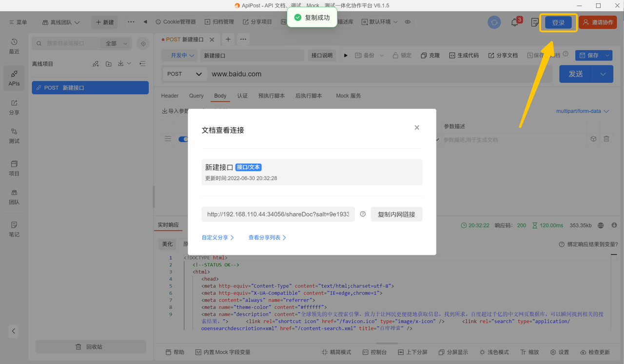Image resolution: width=624 pixels, height=364 pixels.
Task: Open 回收站 recycle bin
Action: (91, 346)
